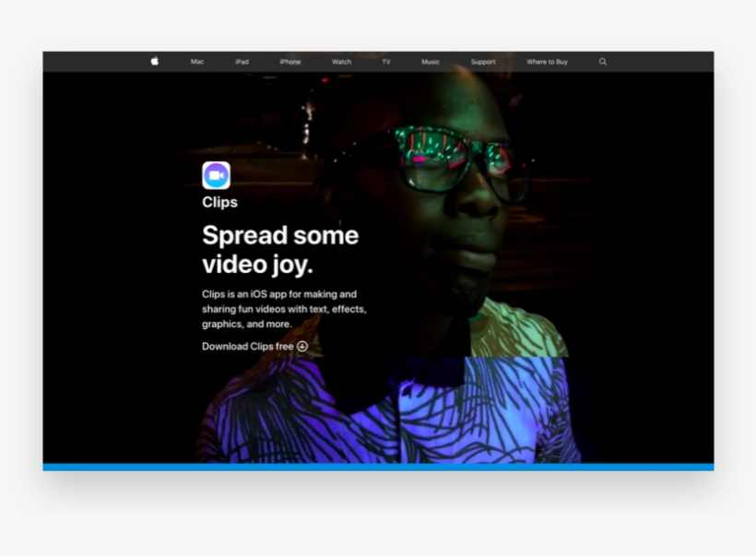This screenshot has width=756, height=556.
Task: Click the circular download arrow icon
Action: click(302, 346)
